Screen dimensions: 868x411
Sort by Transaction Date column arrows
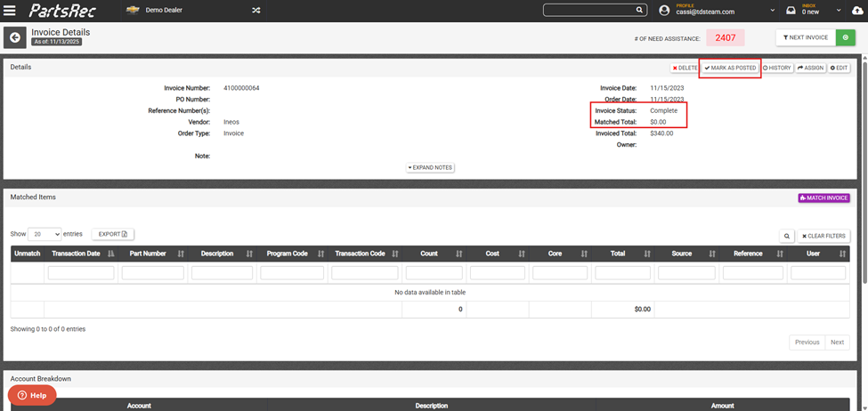(x=110, y=254)
